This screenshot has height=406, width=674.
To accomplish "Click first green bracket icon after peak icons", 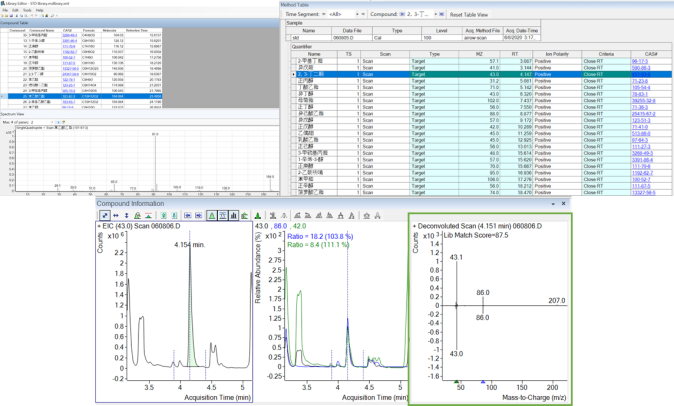I will point(163,216).
